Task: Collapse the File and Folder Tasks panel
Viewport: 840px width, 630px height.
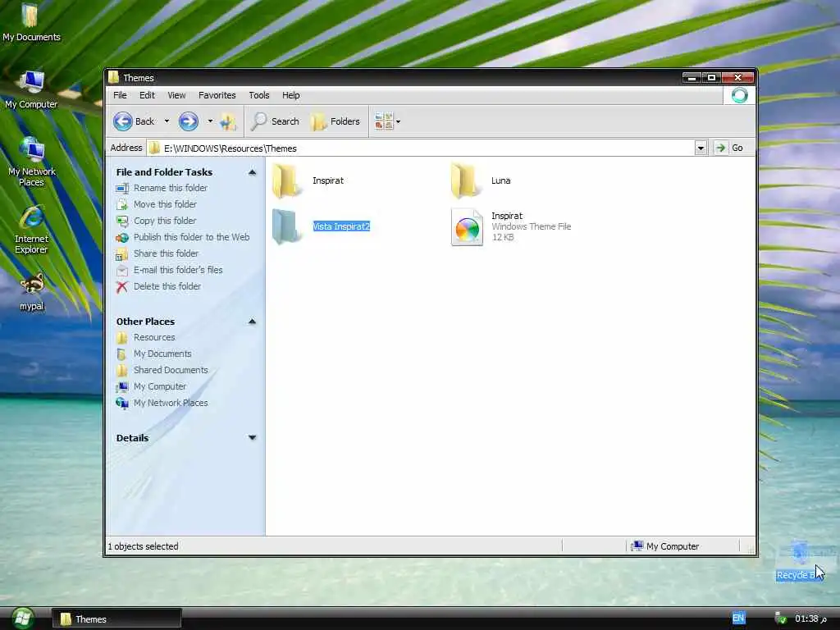Action: (252, 172)
